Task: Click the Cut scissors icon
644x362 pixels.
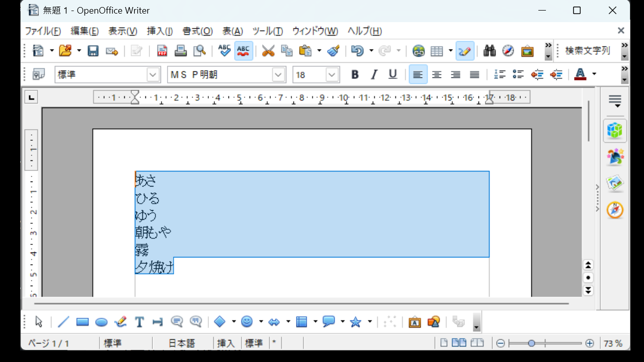Action: pyautogui.click(x=268, y=51)
